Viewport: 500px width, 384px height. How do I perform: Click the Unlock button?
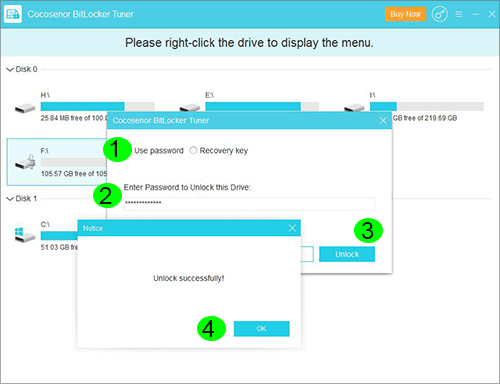347,254
